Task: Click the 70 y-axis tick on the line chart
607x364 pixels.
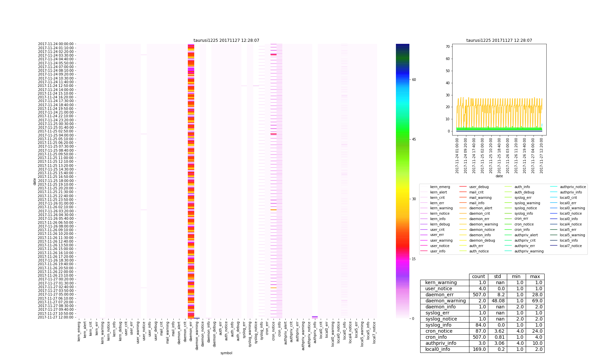Action: [447, 47]
